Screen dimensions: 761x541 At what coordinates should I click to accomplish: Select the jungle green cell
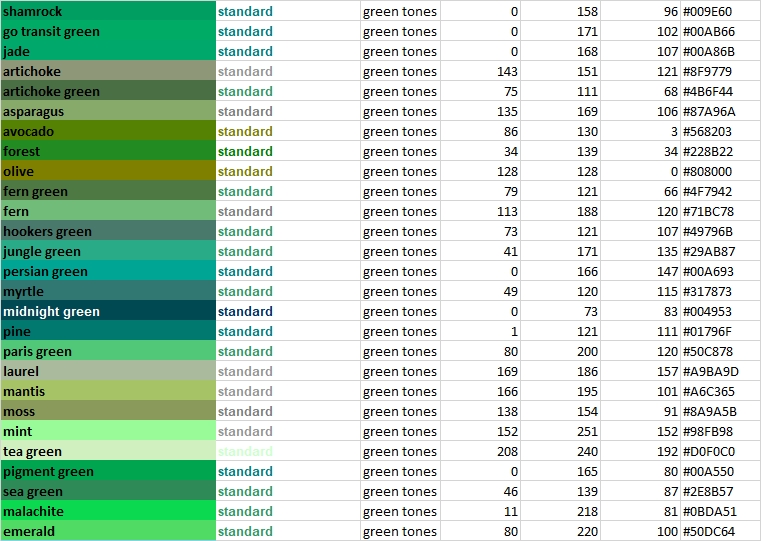point(108,251)
